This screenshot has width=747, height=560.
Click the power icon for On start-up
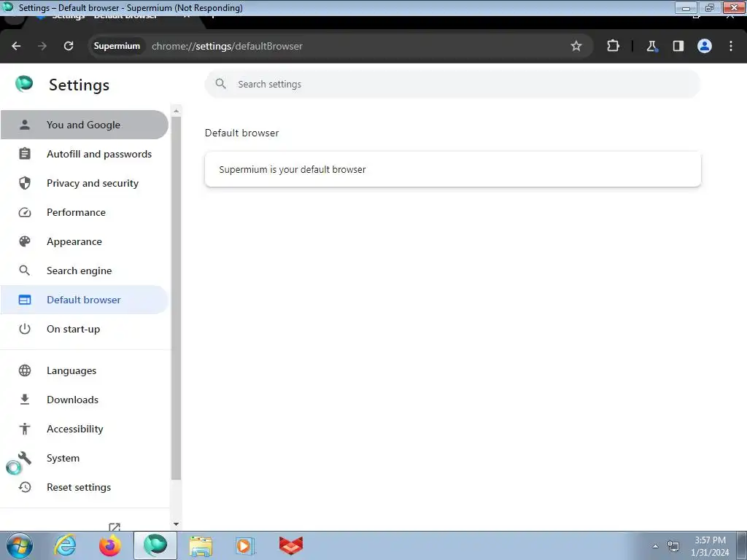(25, 329)
